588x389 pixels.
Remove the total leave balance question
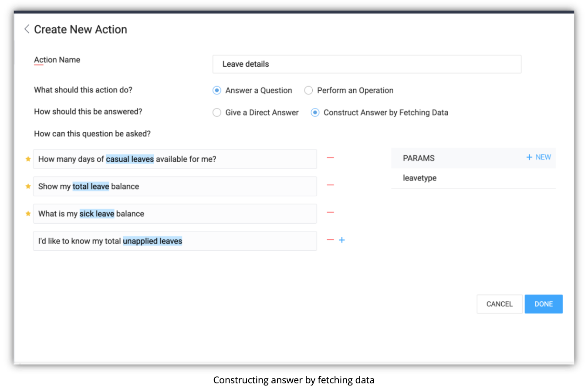coord(330,185)
